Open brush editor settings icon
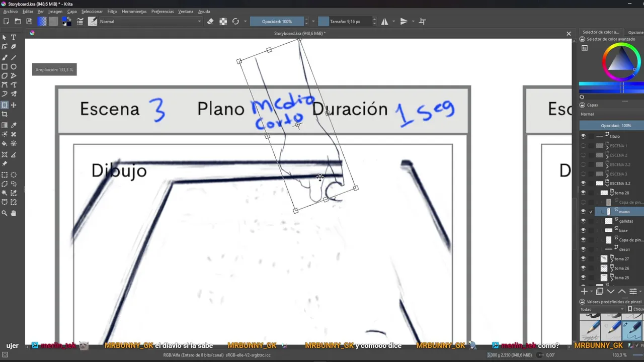644x362 pixels. pos(80,22)
